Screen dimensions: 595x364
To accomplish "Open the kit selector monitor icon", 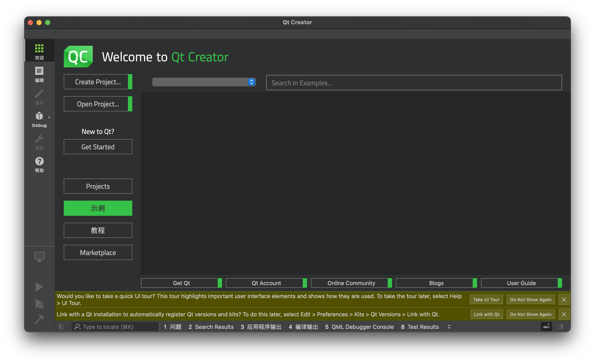I will coord(39,257).
